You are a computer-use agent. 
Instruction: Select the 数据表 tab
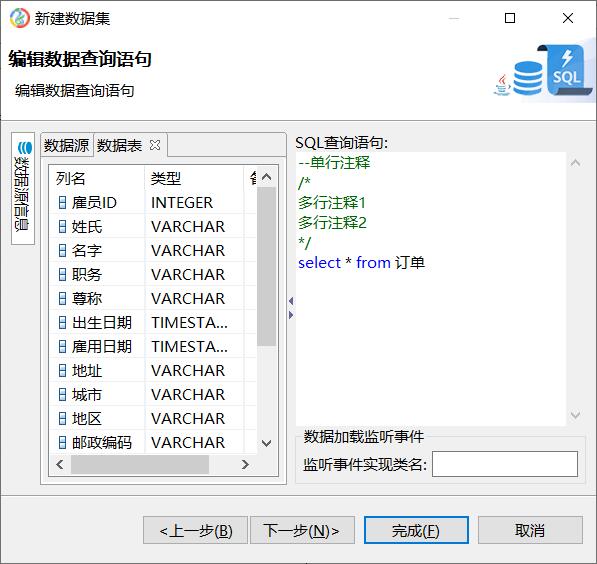tap(120, 145)
